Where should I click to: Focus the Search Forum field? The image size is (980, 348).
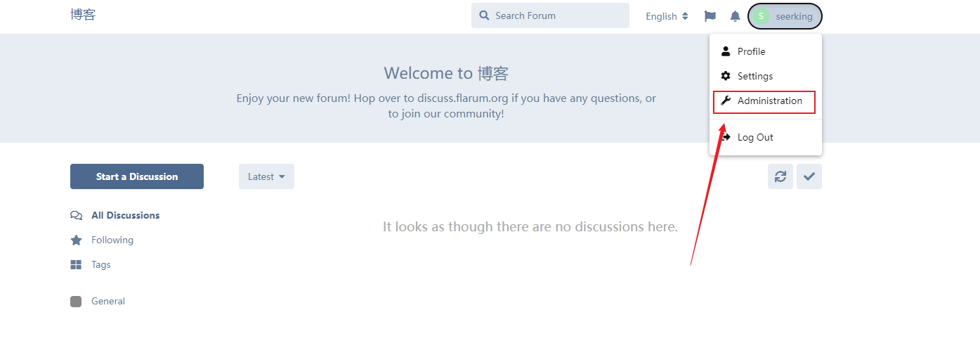[x=550, y=15]
